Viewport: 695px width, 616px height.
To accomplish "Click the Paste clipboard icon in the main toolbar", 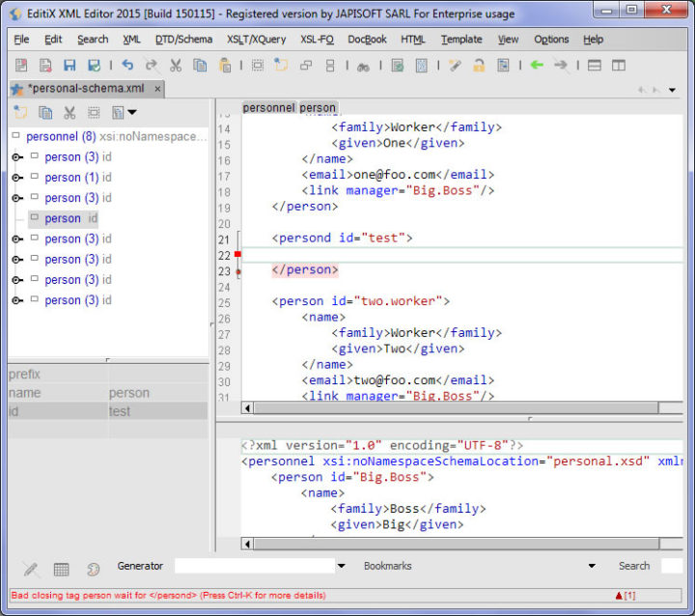I will click(224, 66).
